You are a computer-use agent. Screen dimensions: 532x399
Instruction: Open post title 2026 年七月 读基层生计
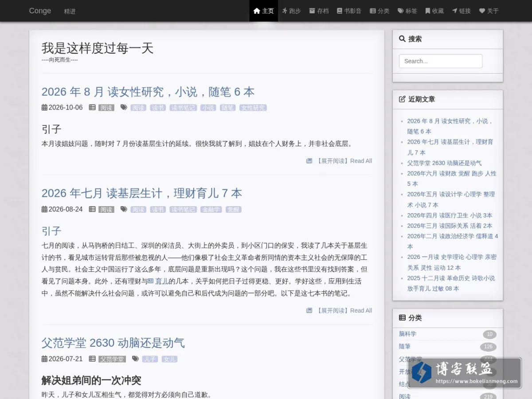[x=142, y=193]
